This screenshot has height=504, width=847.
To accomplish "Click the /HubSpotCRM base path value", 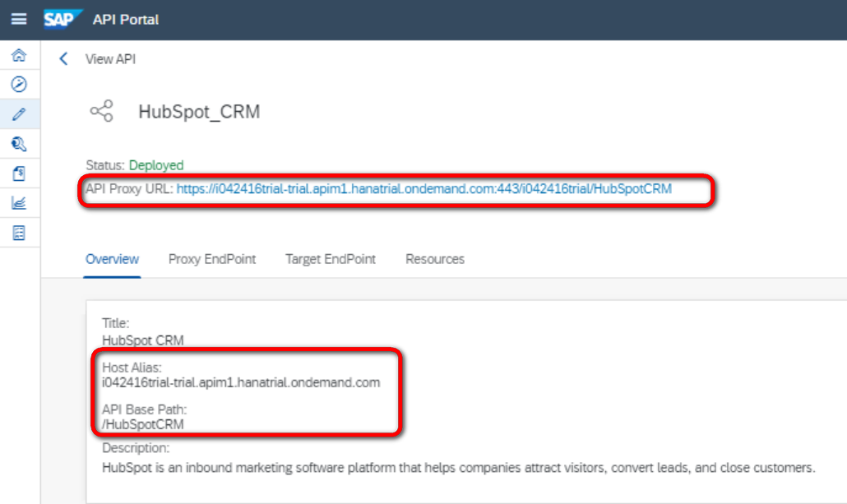I will [142, 424].
